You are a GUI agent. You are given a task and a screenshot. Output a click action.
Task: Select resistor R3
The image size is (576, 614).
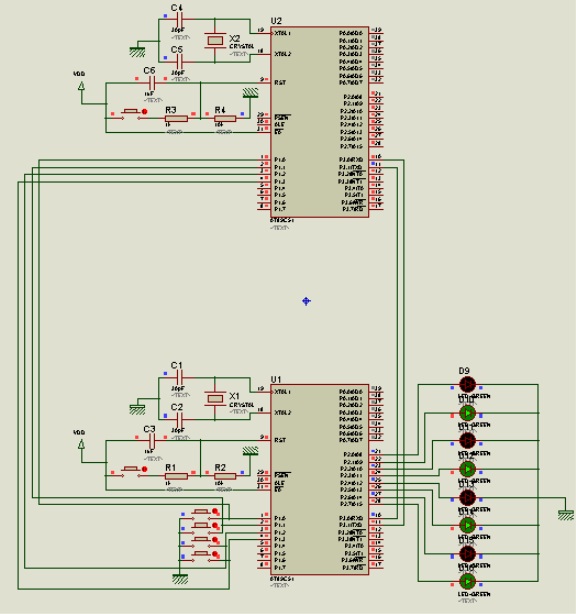tap(176, 119)
